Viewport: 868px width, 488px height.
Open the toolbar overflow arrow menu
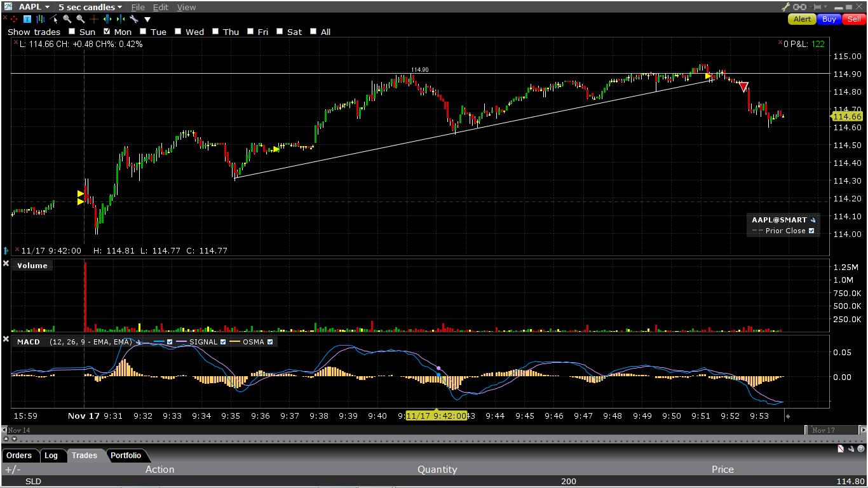coord(147,20)
